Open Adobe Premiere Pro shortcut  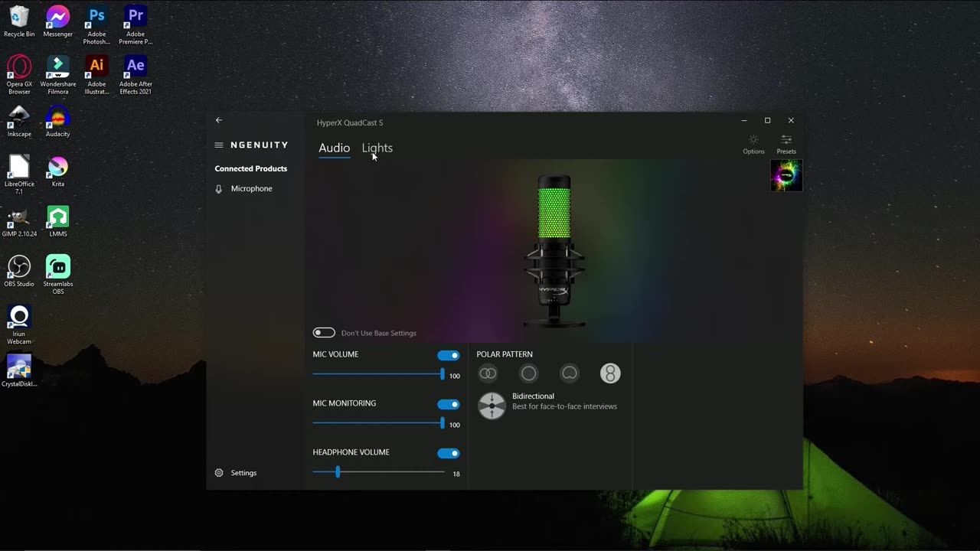[136, 26]
